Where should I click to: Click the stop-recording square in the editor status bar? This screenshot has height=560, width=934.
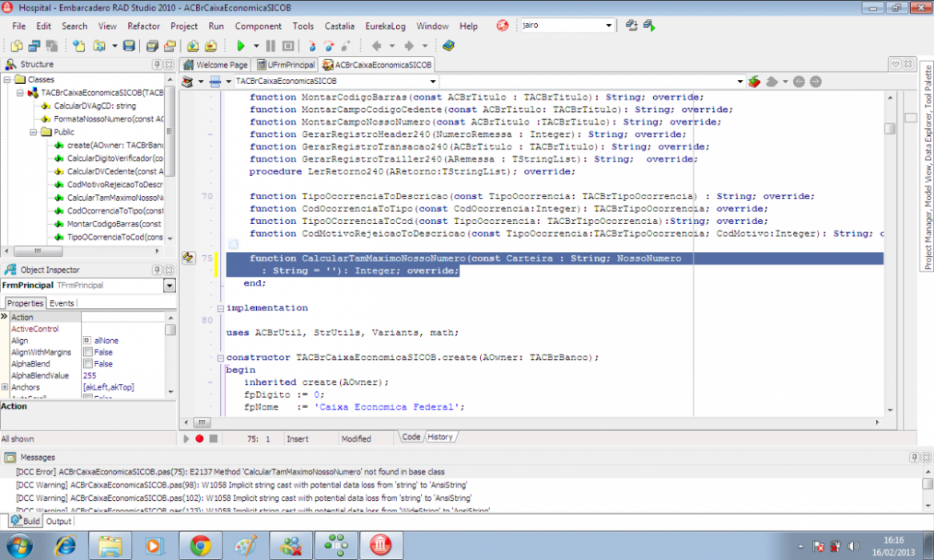click(x=213, y=438)
